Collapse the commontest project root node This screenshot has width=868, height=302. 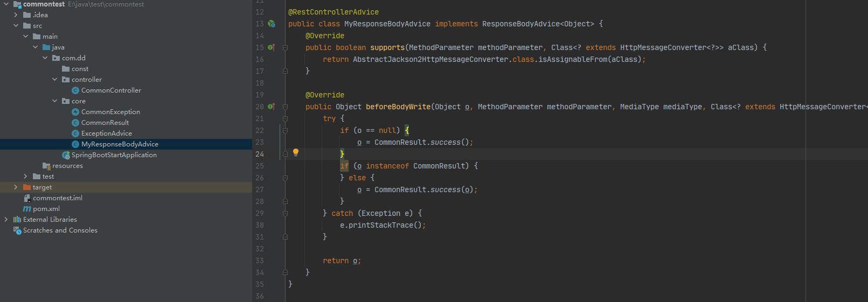pyautogui.click(x=6, y=4)
